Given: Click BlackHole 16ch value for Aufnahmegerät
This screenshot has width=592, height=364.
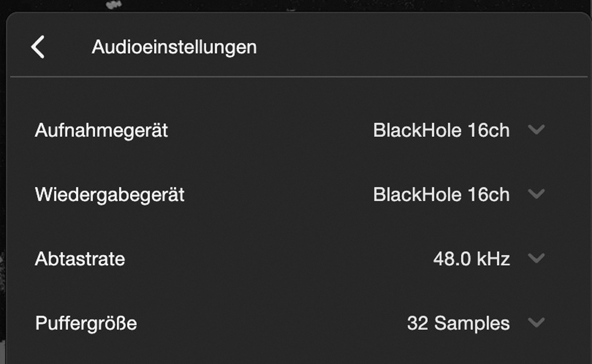Looking at the screenshot, I should click(x=441, y=131).
